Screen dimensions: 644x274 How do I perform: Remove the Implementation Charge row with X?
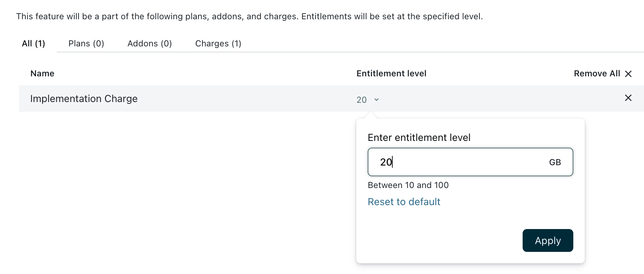tap(628, 98)
